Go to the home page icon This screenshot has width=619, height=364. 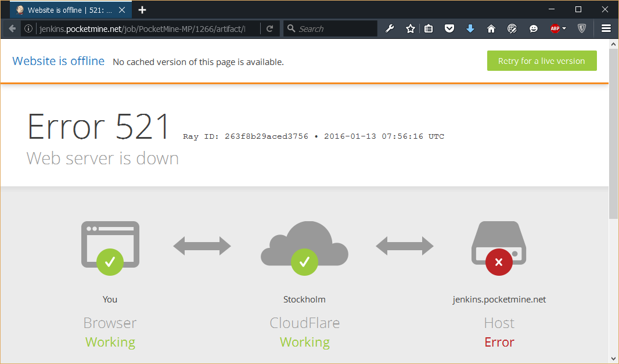point(491,28)
